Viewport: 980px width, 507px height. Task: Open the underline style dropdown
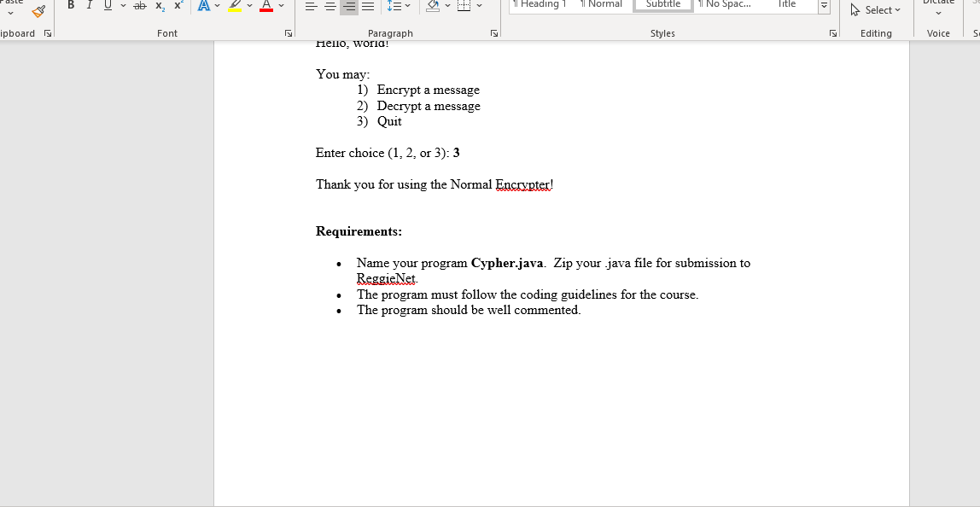click(x=122, y=7)
